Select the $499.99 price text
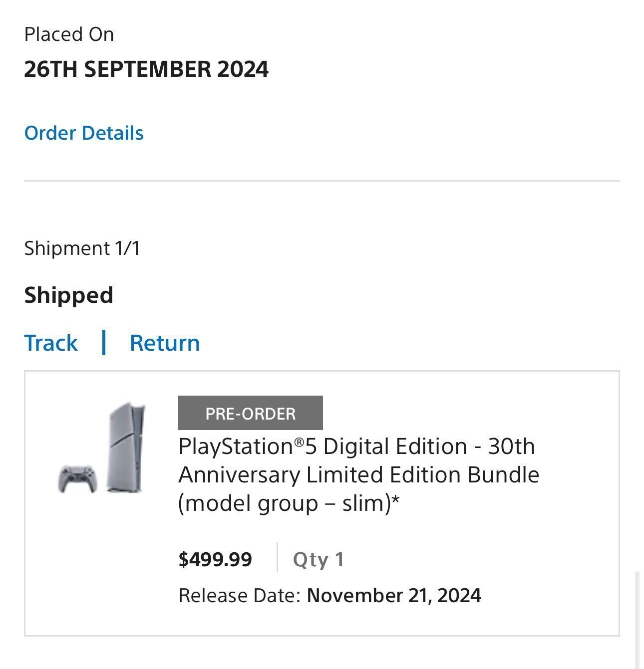The height and width of the screenshot is (669, 644). pyautogui.click(x=216, y=559)
